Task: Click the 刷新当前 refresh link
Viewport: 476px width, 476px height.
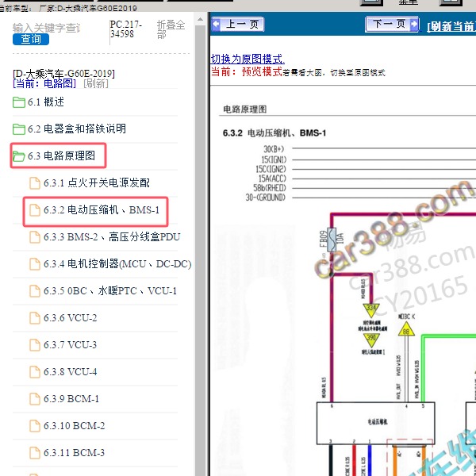Action: click(451, 27)
